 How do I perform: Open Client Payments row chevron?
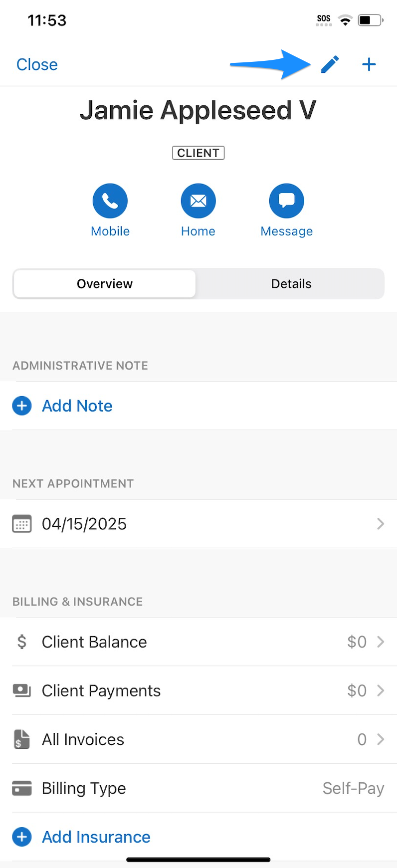coord(381,690)
